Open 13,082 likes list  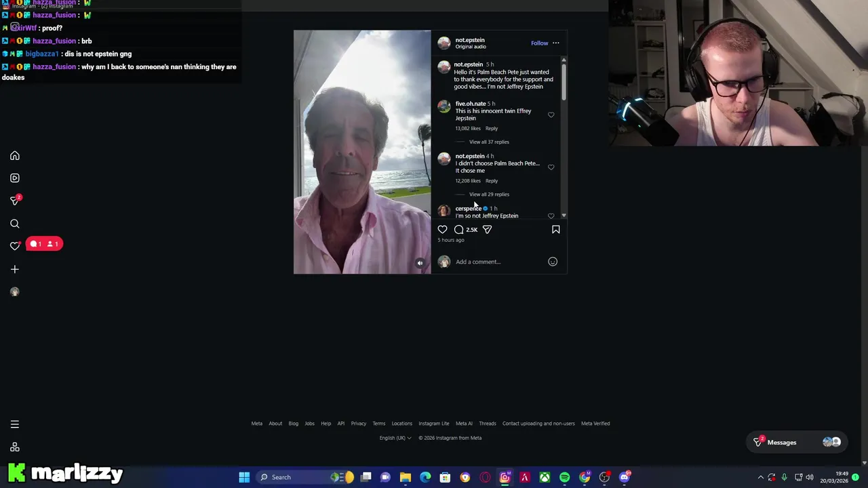[468, 129]
